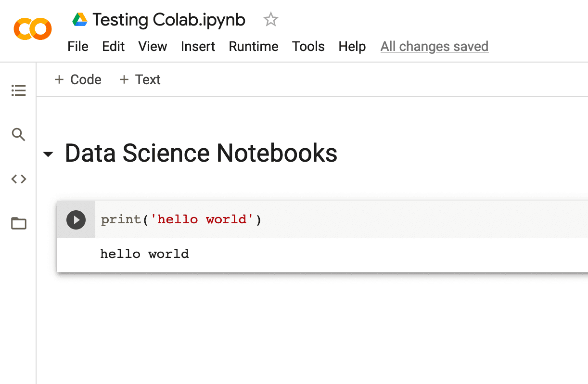This screenshot has height=384, width=588.
Task: Click the Colab logo icon
Action: (32, 28)
